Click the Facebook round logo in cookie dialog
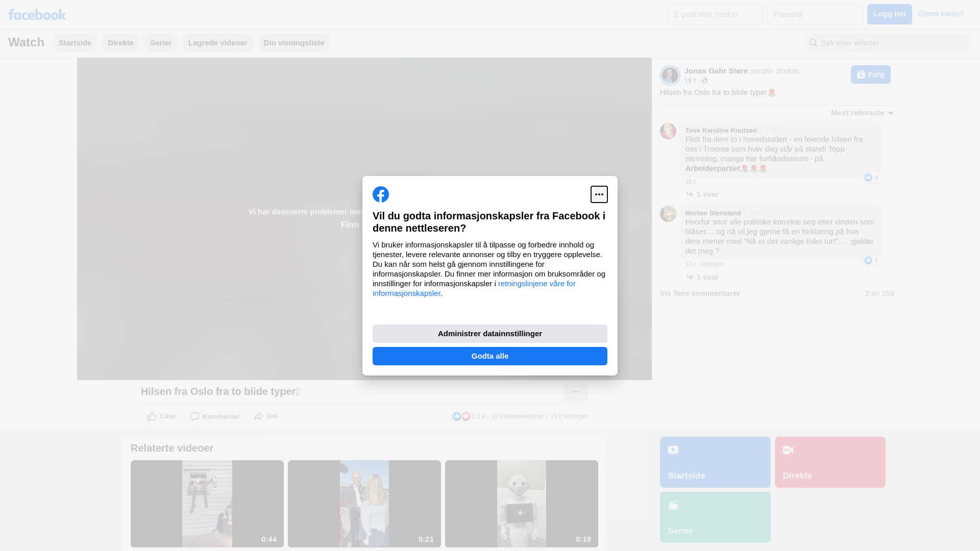Screen dimensions: 980x551 pos(381,194)
